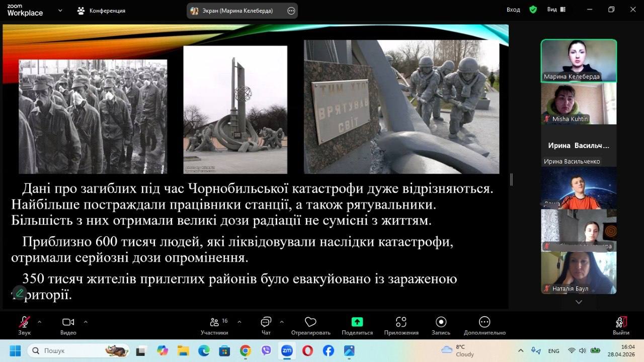The height and width of the screenshot is (362, 644).
Task: Click the green Share screen icon
Action: (357, 322)
